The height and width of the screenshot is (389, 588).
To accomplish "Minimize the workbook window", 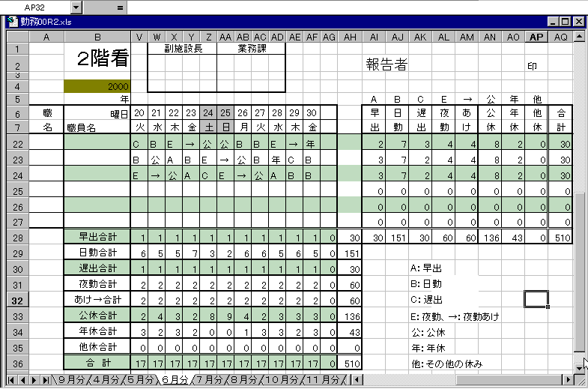I will click(x=554, y=22).
